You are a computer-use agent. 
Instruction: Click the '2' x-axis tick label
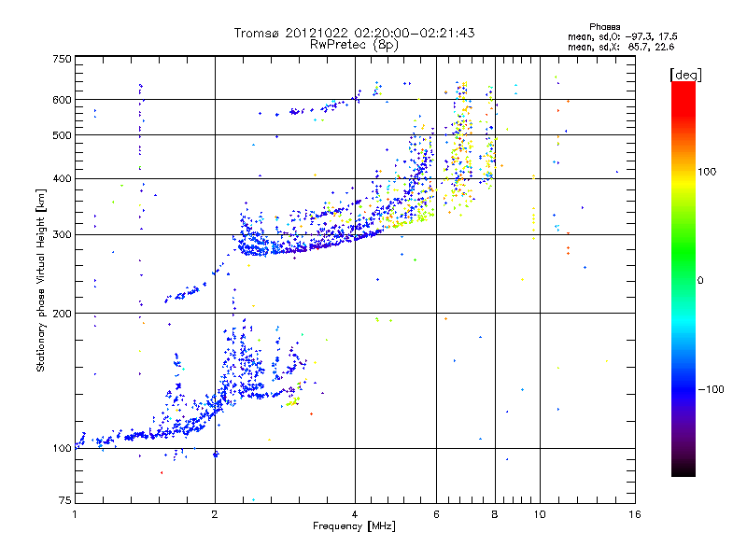click(215, 514)
